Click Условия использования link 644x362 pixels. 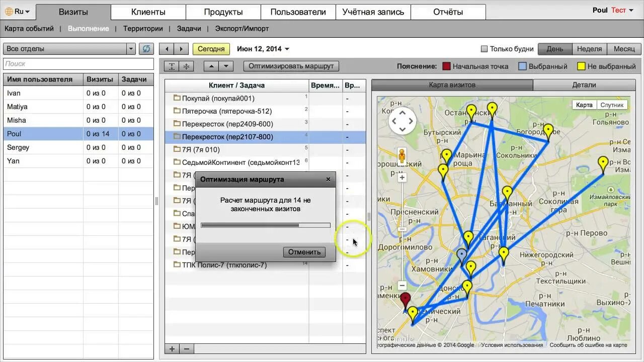coord(512,345)
